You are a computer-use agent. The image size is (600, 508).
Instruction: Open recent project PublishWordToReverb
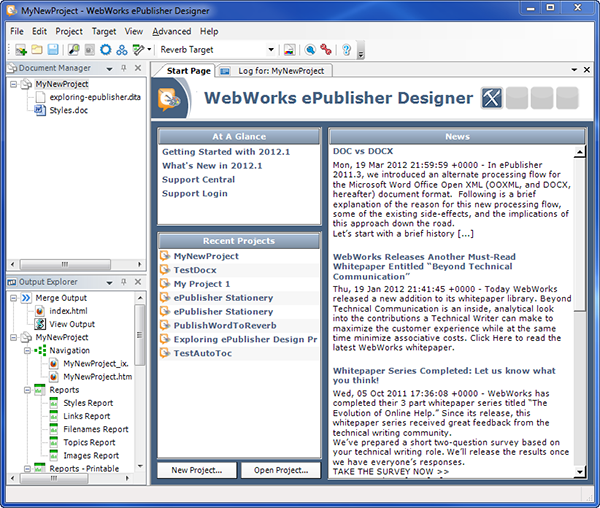click(225, 326)
